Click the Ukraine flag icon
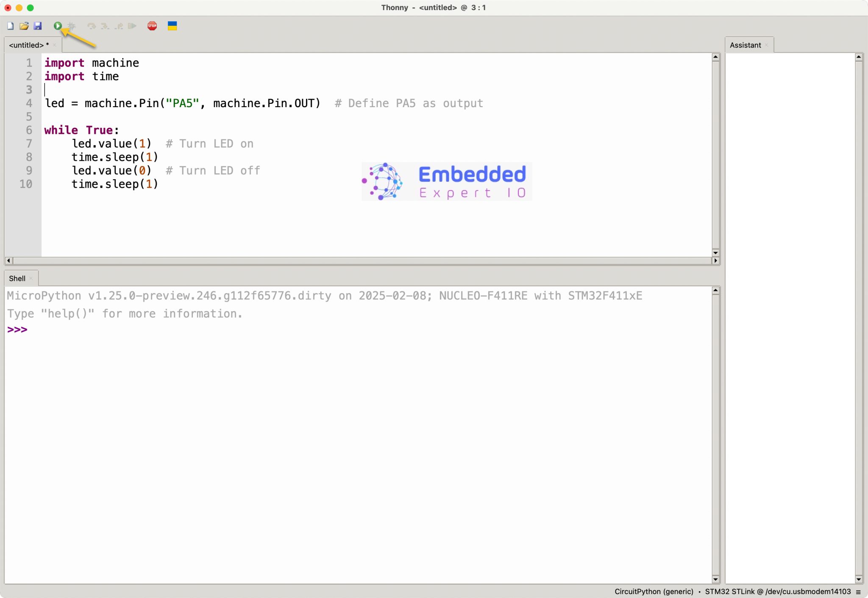The height and width of the screenshot is (598, 868). coord(172,26)
